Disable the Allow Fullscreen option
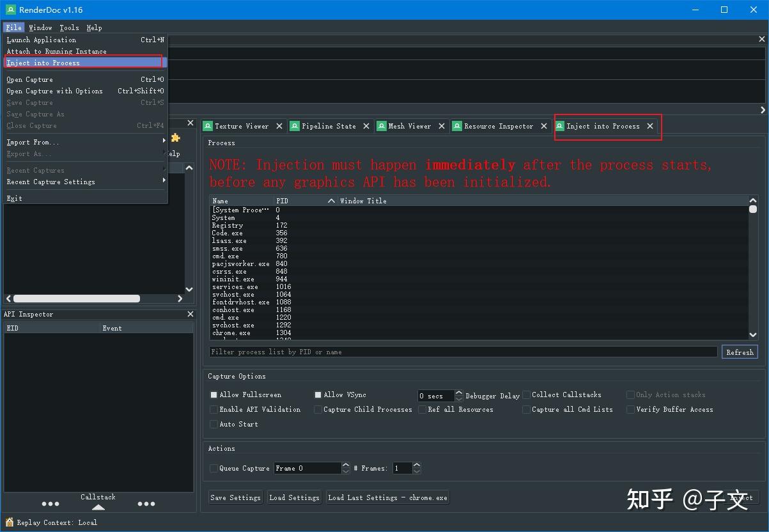 point(214,395)
